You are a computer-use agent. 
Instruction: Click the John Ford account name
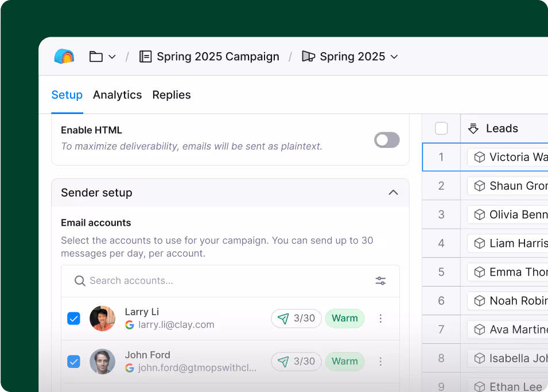point(147,355)
